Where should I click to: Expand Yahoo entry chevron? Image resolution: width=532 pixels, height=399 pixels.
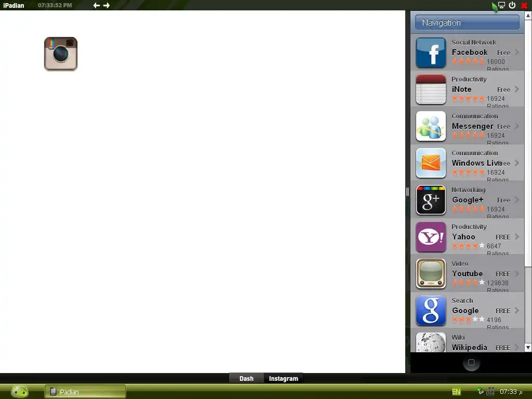[517, 237]
